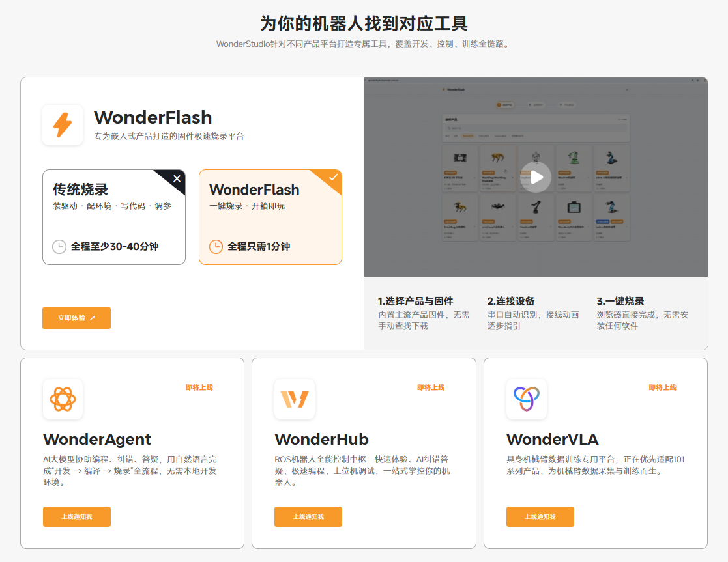Click 上线通知我 under WonderVLA
Viewport: 728px width, 562px height.
540,516
